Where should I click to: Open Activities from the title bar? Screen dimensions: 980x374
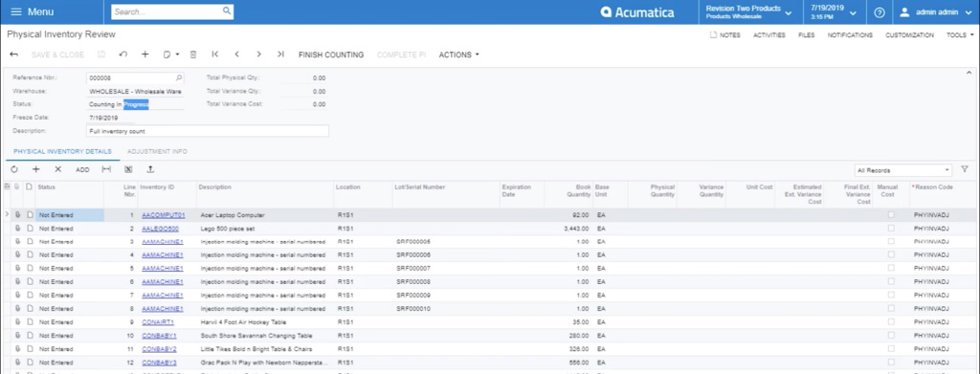(769, 35)
